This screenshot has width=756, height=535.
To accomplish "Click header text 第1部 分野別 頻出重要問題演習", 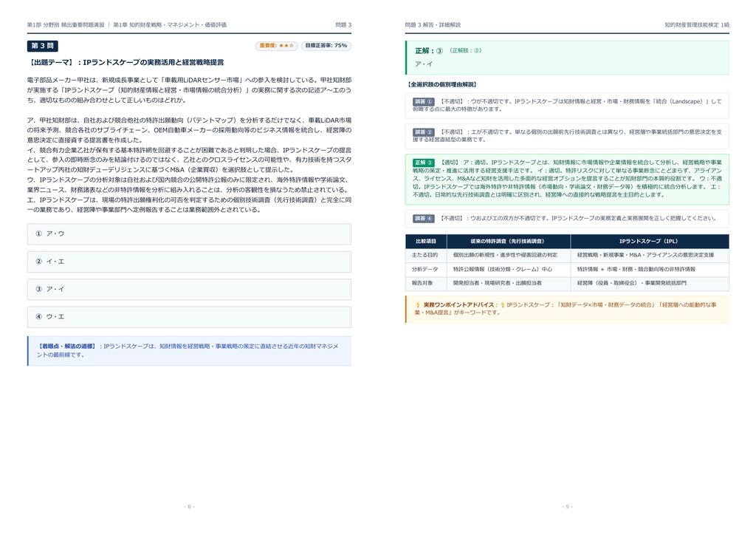I will point(66,24).
